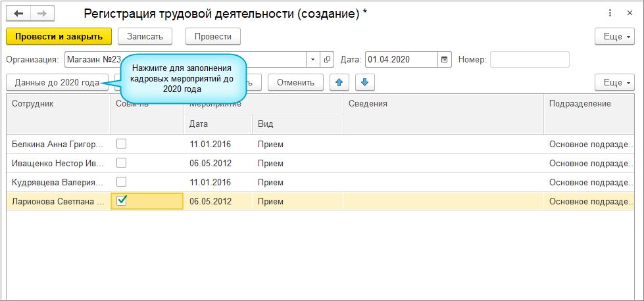Uncheck the checkbox for Ларионова Светлана
Image resolution: width=644 pixels, height=301 pixels.
tap(121, 201)
